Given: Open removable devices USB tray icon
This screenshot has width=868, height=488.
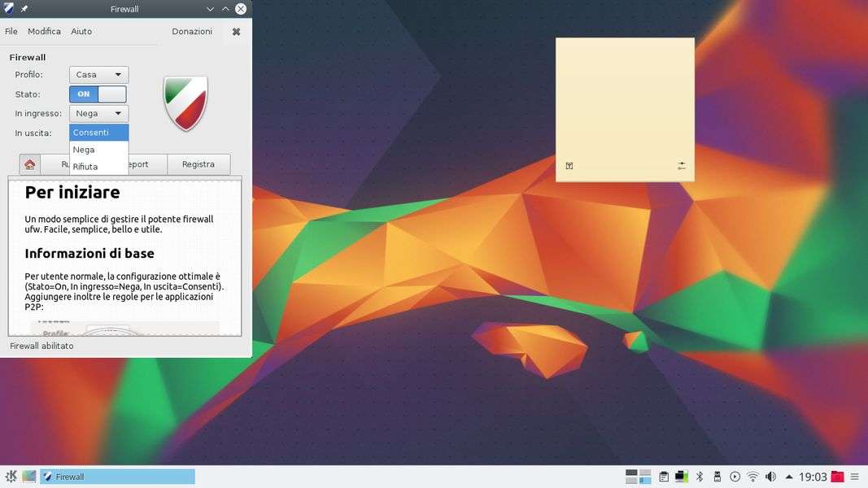Looking at the screenshot, I should coord(718,477).
